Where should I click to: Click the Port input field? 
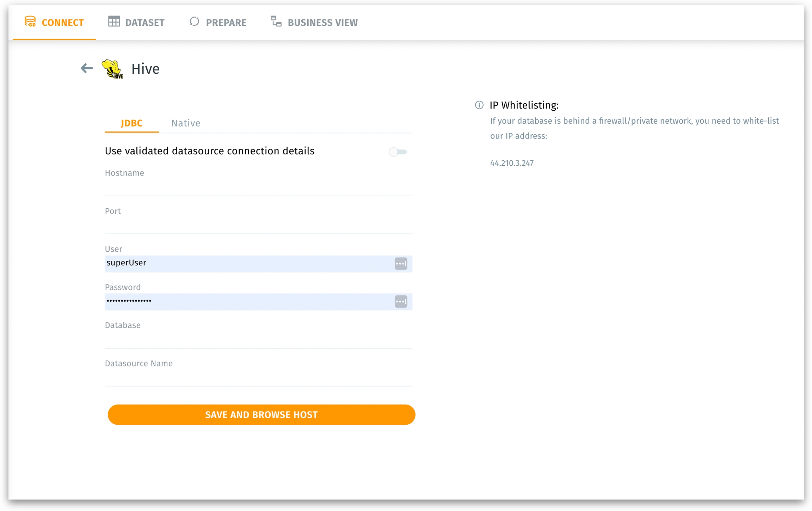258,226
